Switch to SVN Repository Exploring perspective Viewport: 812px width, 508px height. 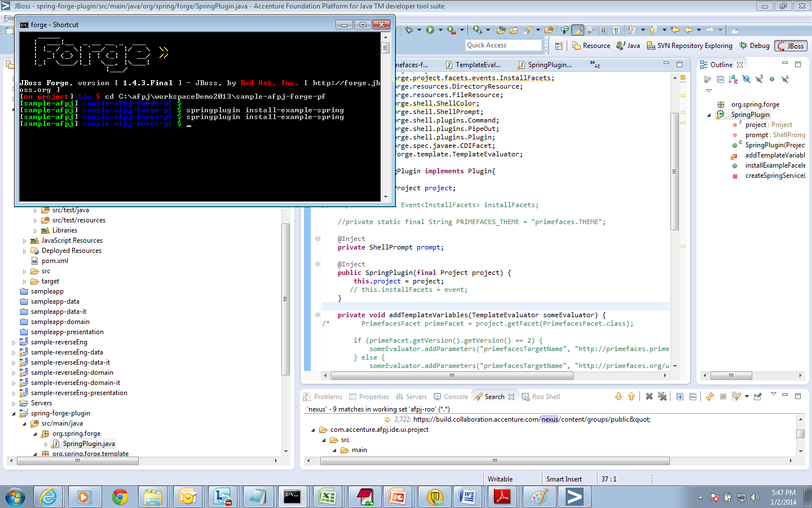click(690, 46)
